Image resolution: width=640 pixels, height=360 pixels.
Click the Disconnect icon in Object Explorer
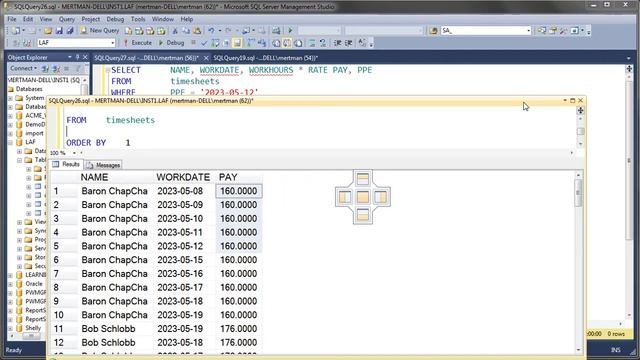click(x=56, y=69)
